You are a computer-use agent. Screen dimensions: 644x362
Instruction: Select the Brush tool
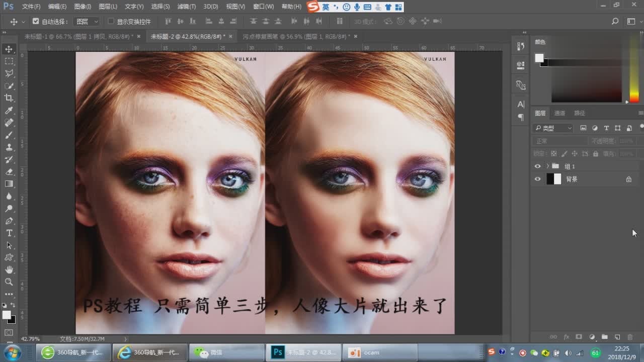pyautogui.click(x=9, y=135)
